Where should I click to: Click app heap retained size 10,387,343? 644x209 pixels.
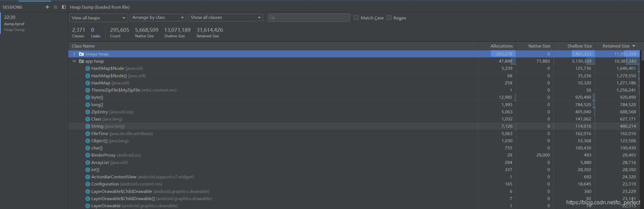tap(625, 61)
